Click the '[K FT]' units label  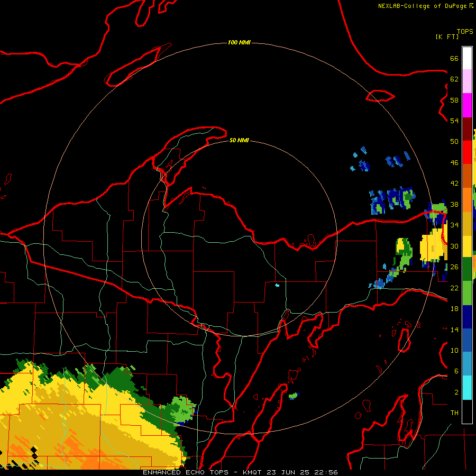click(x=447, y=36)
